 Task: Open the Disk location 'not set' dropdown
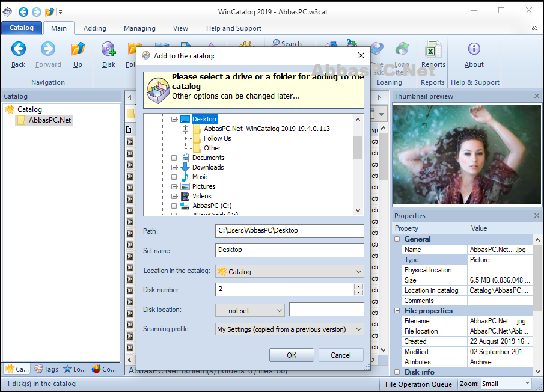coord(250,310)
